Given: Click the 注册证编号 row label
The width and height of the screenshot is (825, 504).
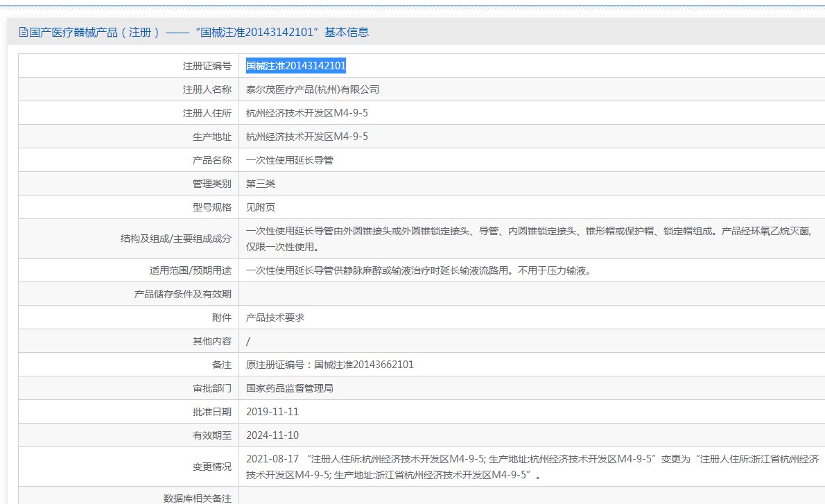Looking at the screenshot, I should pos(207,66).
